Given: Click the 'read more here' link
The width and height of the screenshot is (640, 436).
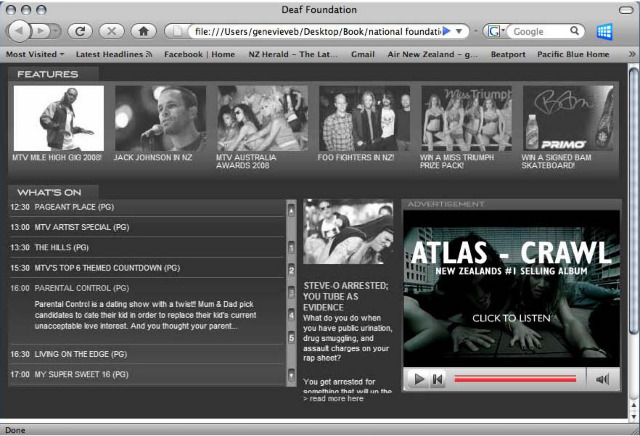Looking at the screenshot, I should point(333,399).
